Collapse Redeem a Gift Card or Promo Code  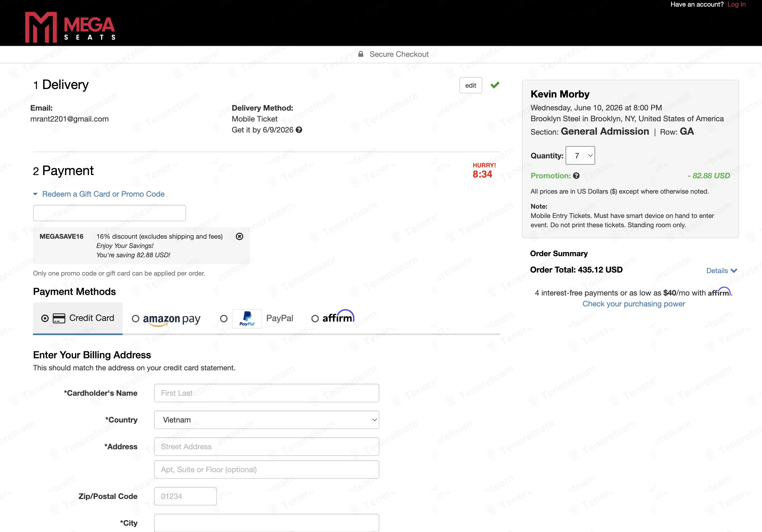(x=99, y=194)
